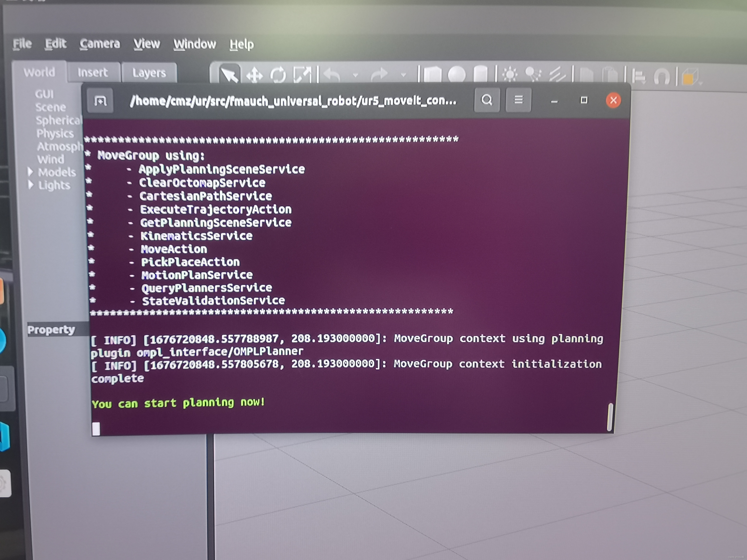Insert a cylinder shape

[480, 74]
